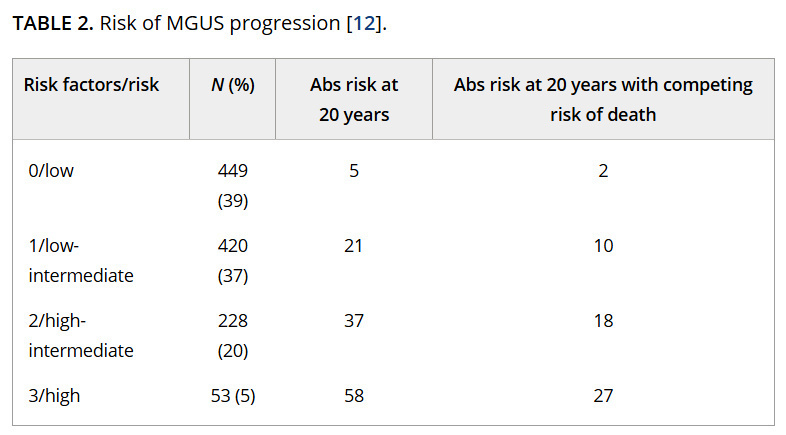Viewport: 786px width, 435px height.
Task: Select the Abs risk at 20 years header
Action: coord(353,99)
